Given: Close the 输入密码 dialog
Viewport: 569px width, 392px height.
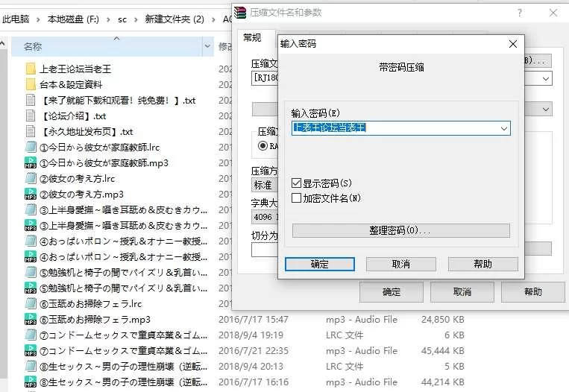Looking at the screenshot, I should tap(513, 44).
